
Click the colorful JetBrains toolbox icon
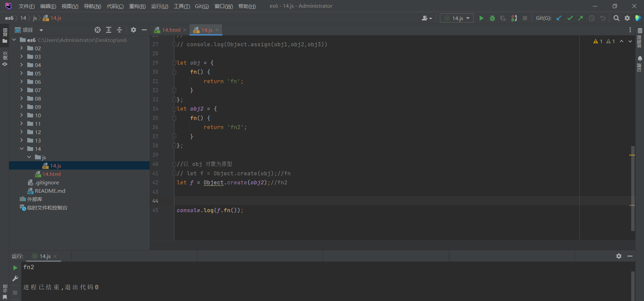638,18
